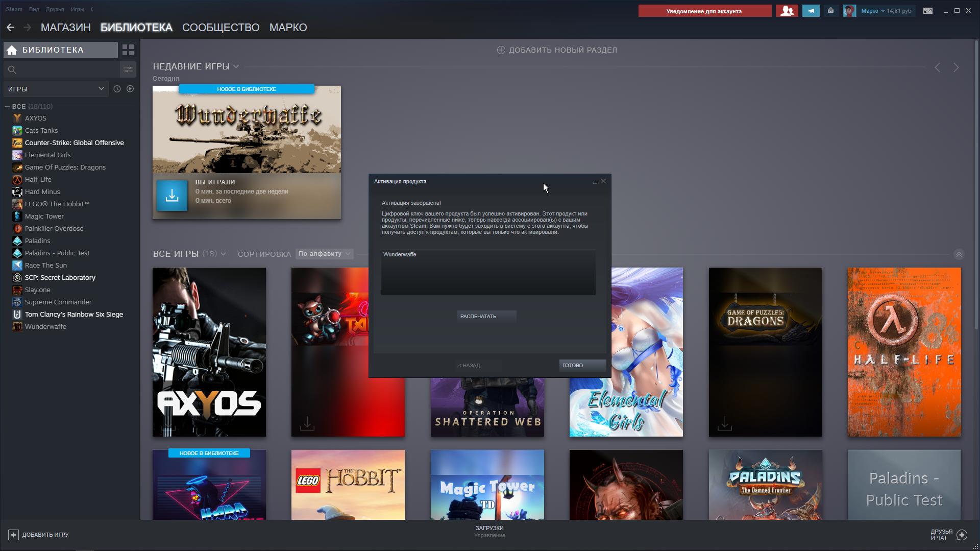Open Friends and Chat plus icon
Screen dimensions: 980x551
(x=962, y=535)
